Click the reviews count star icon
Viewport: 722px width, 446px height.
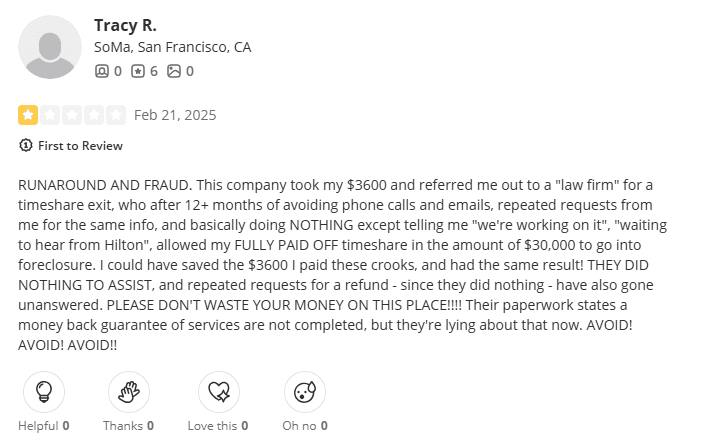tap(137, 71)
